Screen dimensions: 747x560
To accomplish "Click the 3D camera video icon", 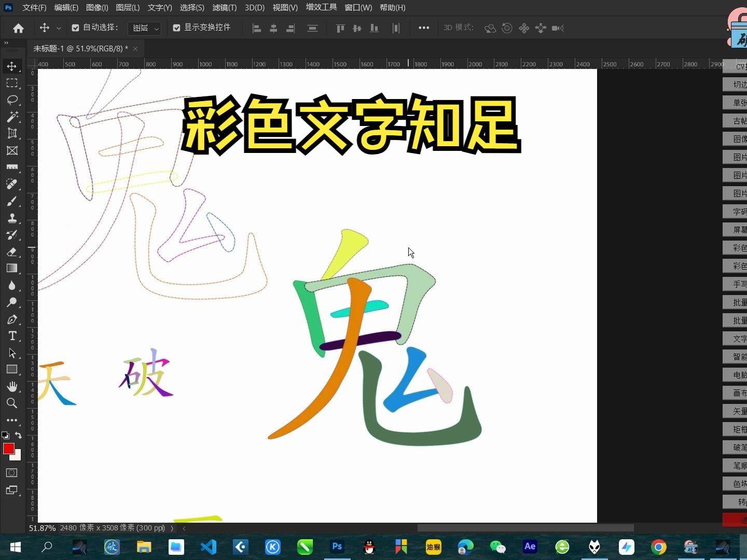I will (x=558, y=28).
